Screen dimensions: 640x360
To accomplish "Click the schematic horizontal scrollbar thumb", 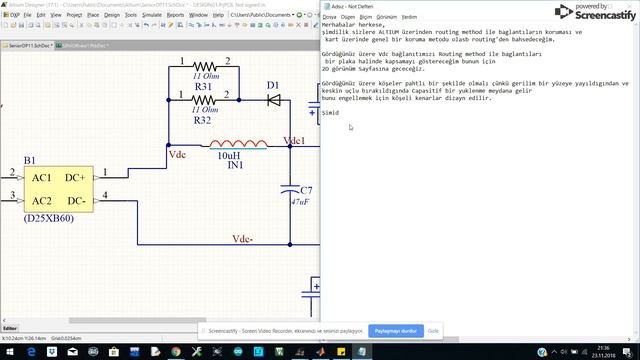I will (x=137, y=320).
